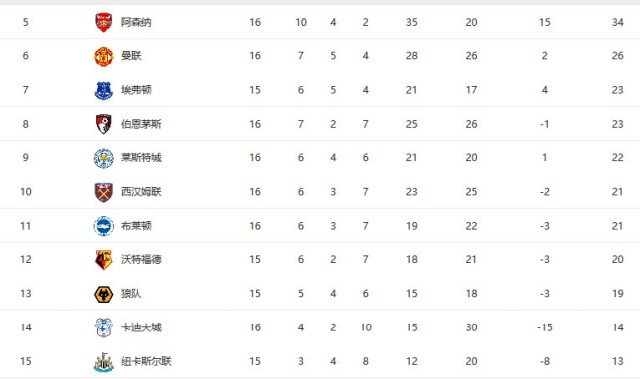Click the Manchester United crest icon
The height and width of the screenshot is (379, 640).
(104, 56)
